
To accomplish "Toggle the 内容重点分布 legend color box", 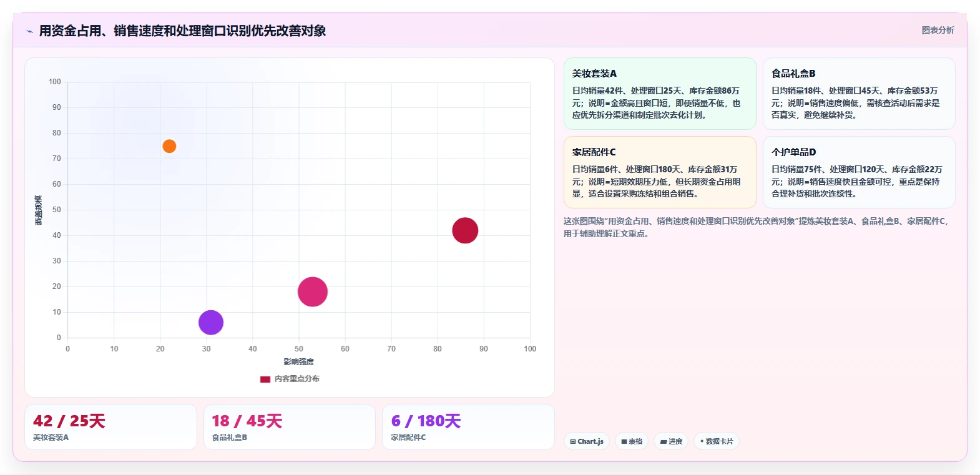I will [x=265, y=379].
